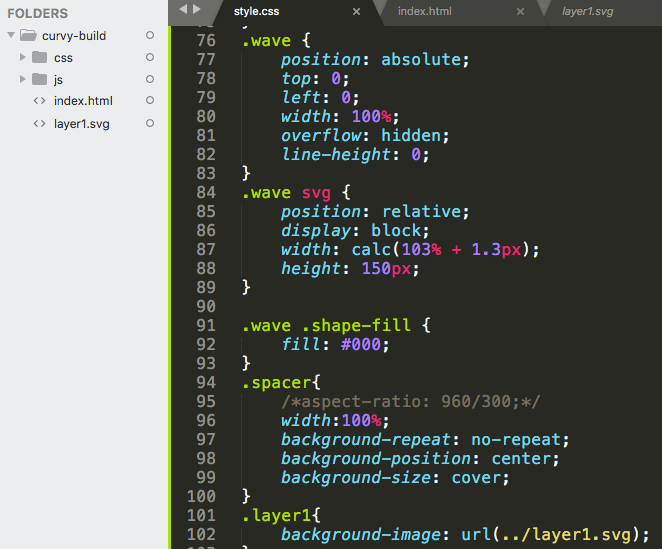
Task: Click the css folder icon
Action: 40,57
